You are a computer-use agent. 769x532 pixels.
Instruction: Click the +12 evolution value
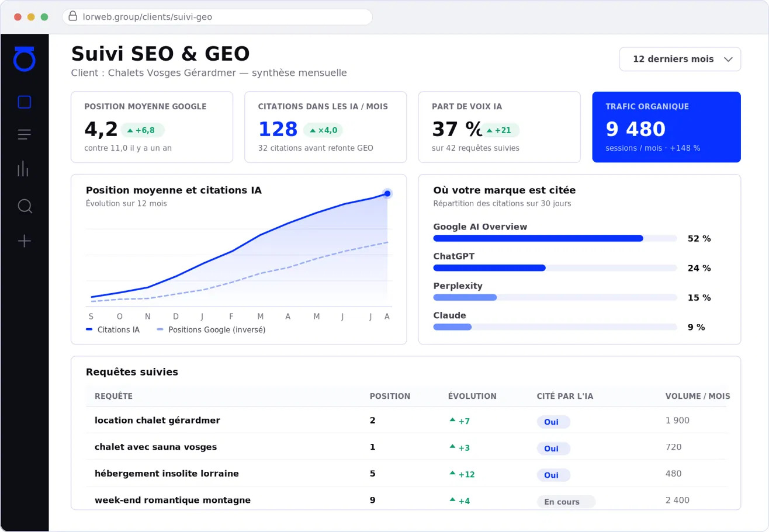pos(462,474)
